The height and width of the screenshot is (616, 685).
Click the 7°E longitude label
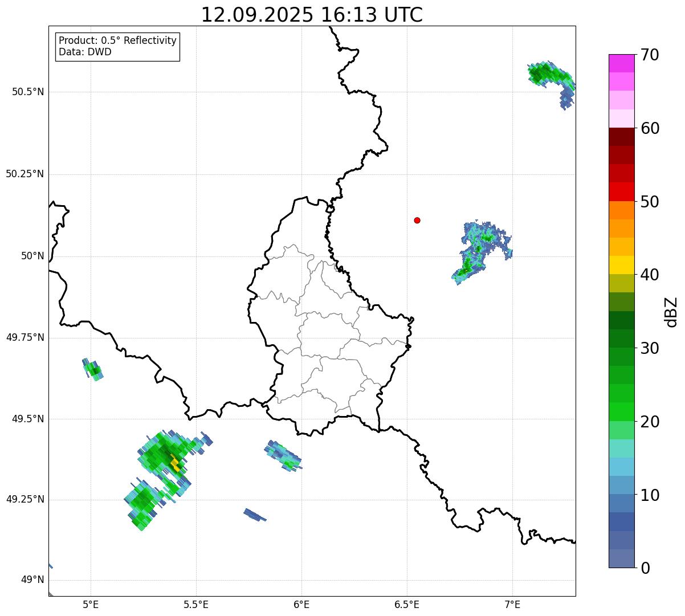[x=512, y=604]
